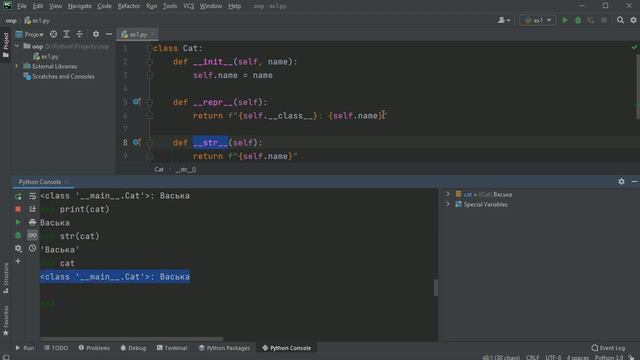The width and height of the screenshot is (640, 360).
Task: Toggle the Favorites side panel
Action: point(6,321)
